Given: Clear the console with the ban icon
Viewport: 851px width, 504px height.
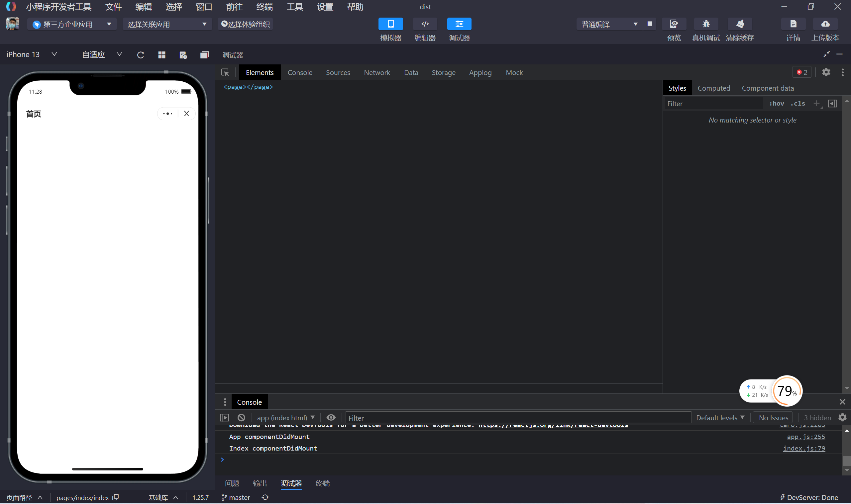Looking at the screenshot, I should [241, 417].
